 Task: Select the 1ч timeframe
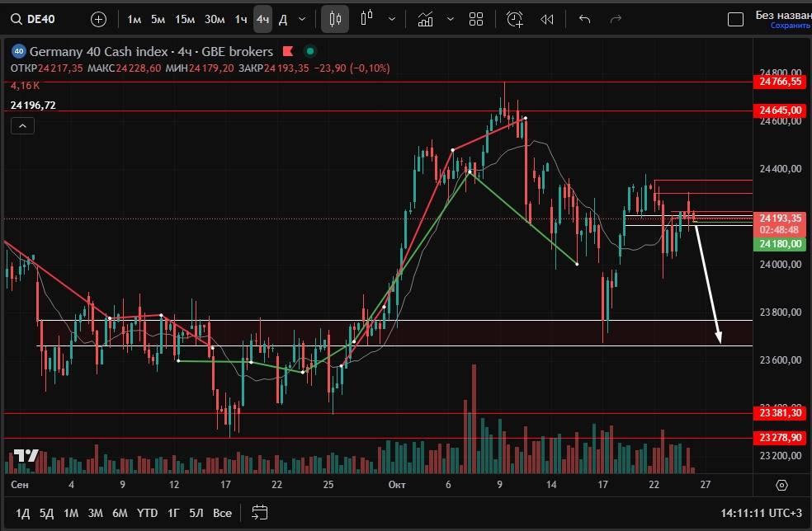[x=240, y=19]
